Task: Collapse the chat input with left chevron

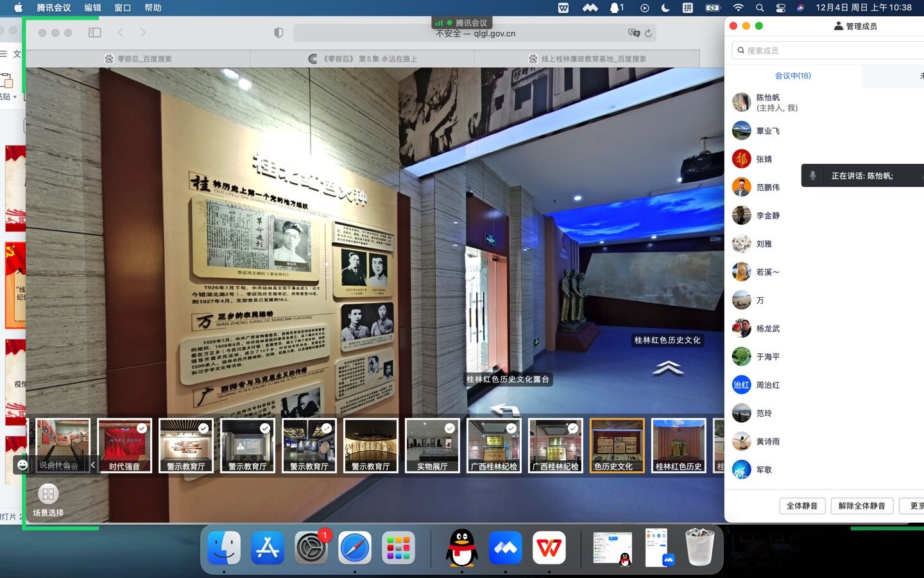Action: tap(93, 465)
